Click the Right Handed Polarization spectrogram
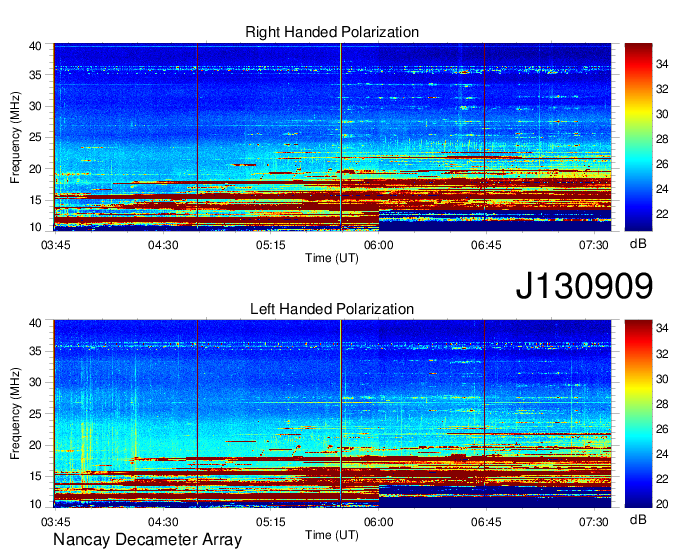 332,137
